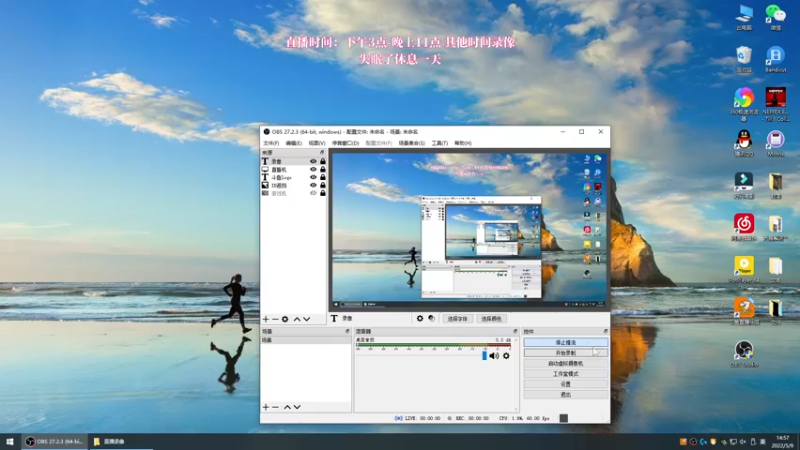This screenshot has height=450, width=800.
Task: Toggle visibility of the Logo text source
Action: tap(313, 177)
